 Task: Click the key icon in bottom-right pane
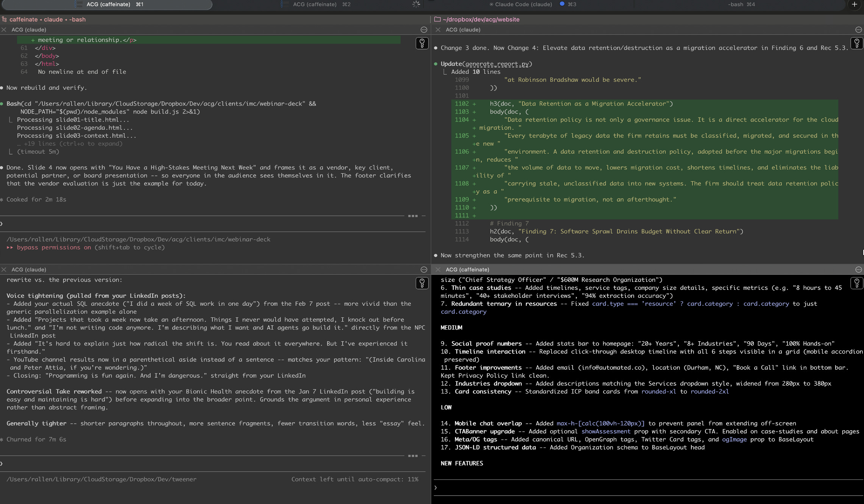856,283
